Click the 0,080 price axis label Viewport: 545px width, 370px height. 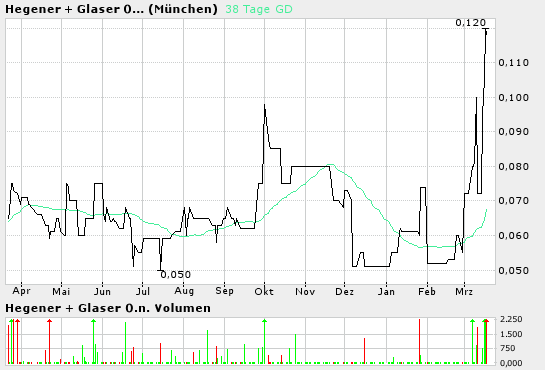(513, 166)
